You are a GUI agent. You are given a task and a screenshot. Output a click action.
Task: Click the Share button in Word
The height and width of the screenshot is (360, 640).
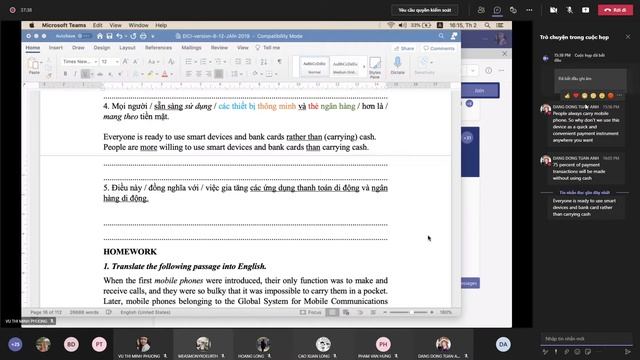click(x=404, y=48)
